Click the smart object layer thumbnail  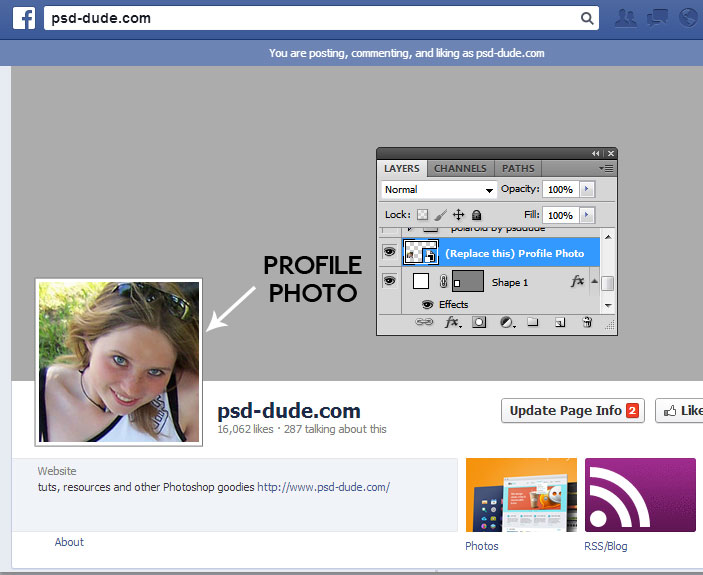click(421, 252)
